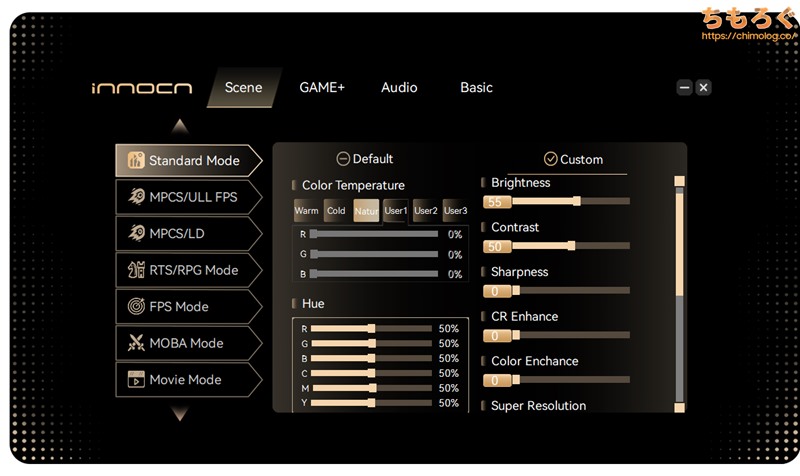Select the MOBA Mode swords icon

(134, 343)
